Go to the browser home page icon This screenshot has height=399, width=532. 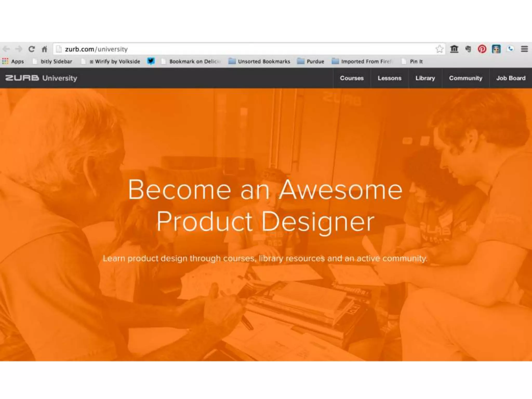click(x=44, y=49)
